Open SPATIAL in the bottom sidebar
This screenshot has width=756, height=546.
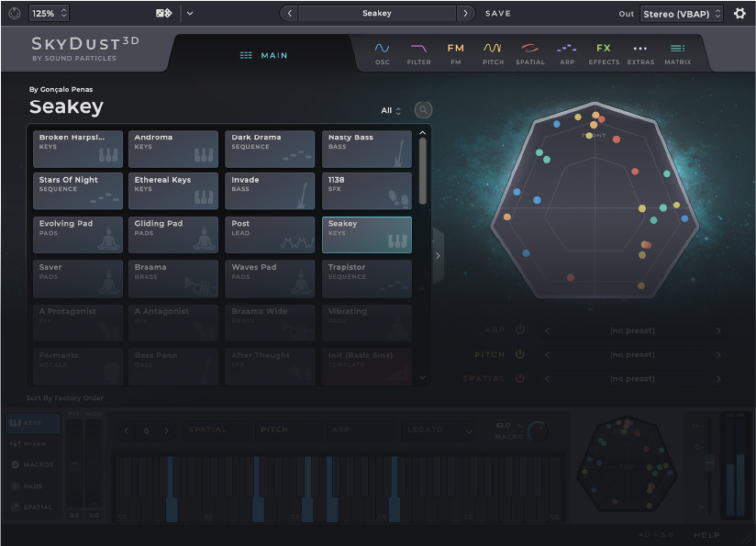click(33, 507)
